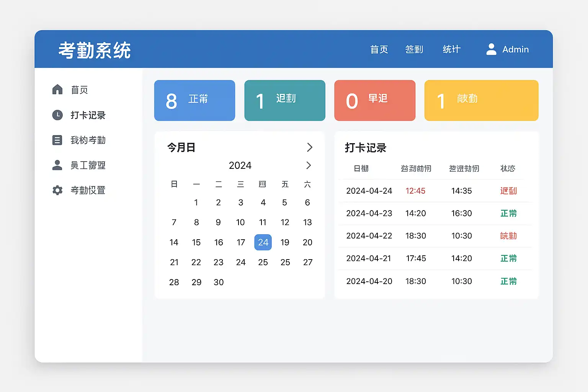Image resolution: width=588 pixels, height=392 pixels.
Task: Click the red 早退 card showing 0
Action: tap(375, 101)
